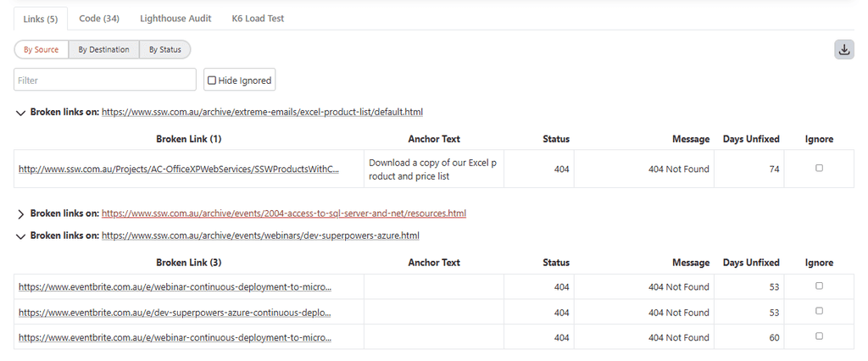Open the AC-OfficeXPWebServices broken link
The height and width of the screenshot is (361, 868).
(x=178, y=169)
